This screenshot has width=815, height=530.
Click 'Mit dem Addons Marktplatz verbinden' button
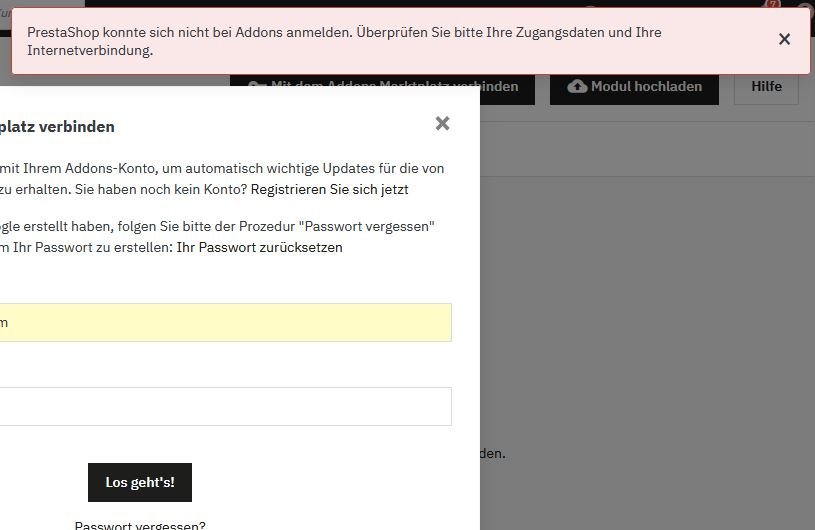coord(383,89)
